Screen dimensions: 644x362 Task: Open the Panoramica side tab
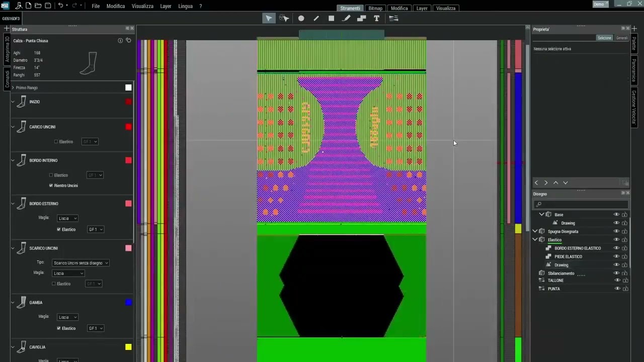634,71
